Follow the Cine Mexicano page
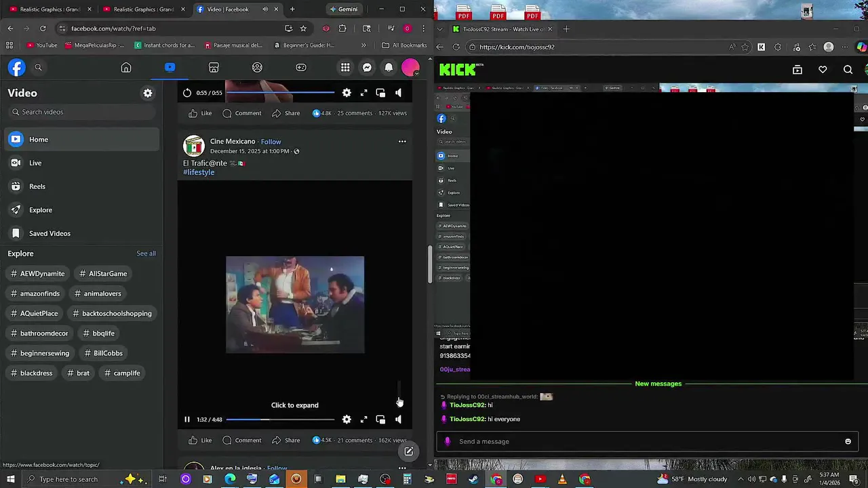The image size is (868, 488). [271, 142]
